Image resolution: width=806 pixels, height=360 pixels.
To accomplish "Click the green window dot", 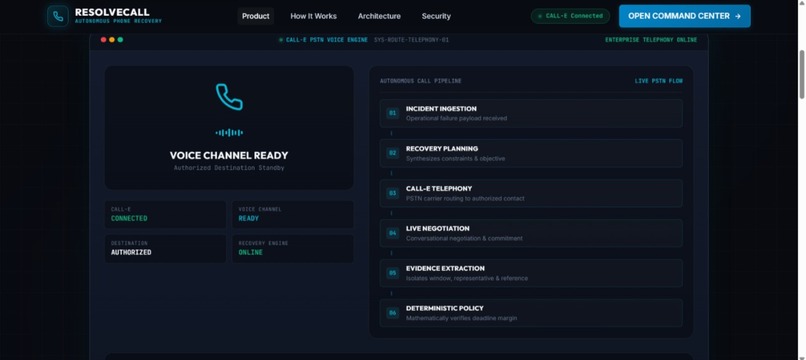I will click(120, 40).
